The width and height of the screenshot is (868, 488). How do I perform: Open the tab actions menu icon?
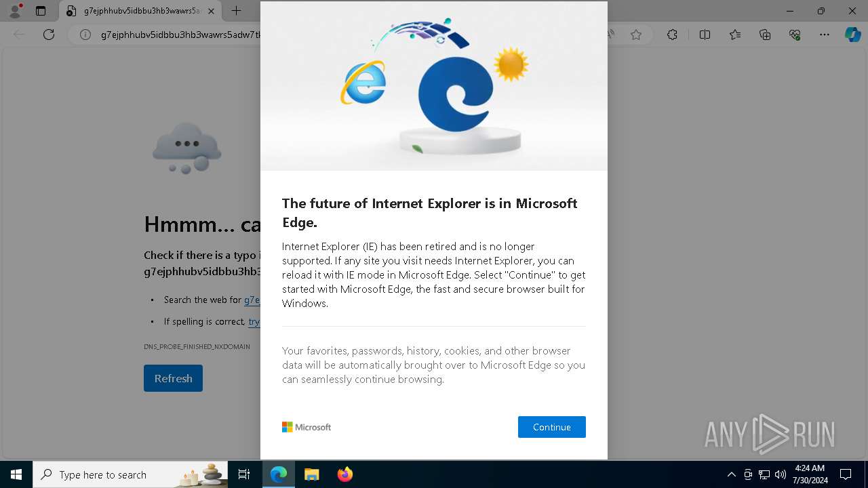click(41, 11)
